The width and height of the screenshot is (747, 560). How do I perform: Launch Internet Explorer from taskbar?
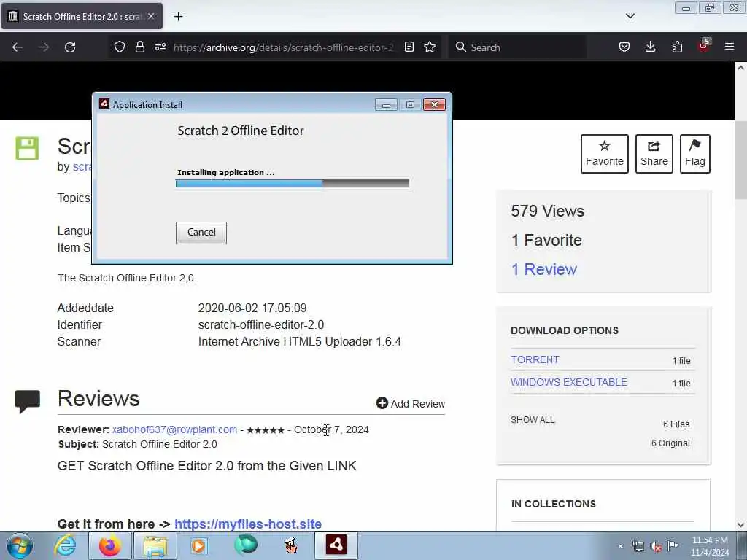coord(65,545)
